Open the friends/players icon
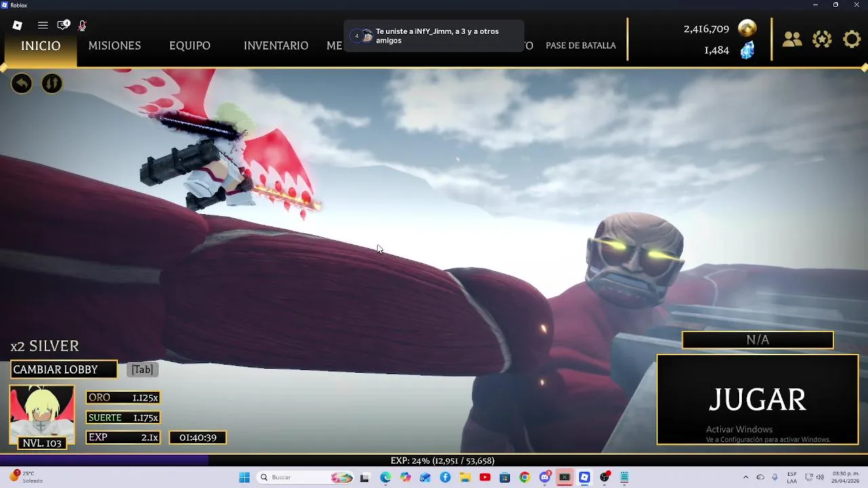868x488 pixels. pos(792,39)
